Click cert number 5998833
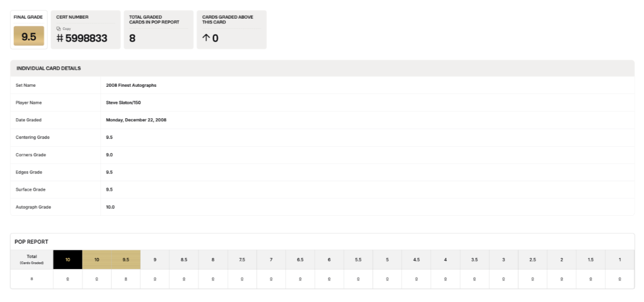 [x=86, y=38]
